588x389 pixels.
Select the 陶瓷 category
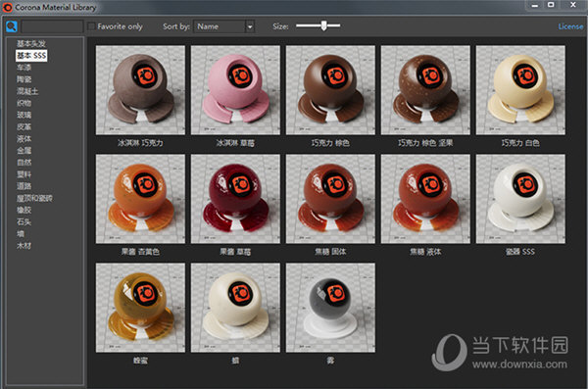point(24,79)
